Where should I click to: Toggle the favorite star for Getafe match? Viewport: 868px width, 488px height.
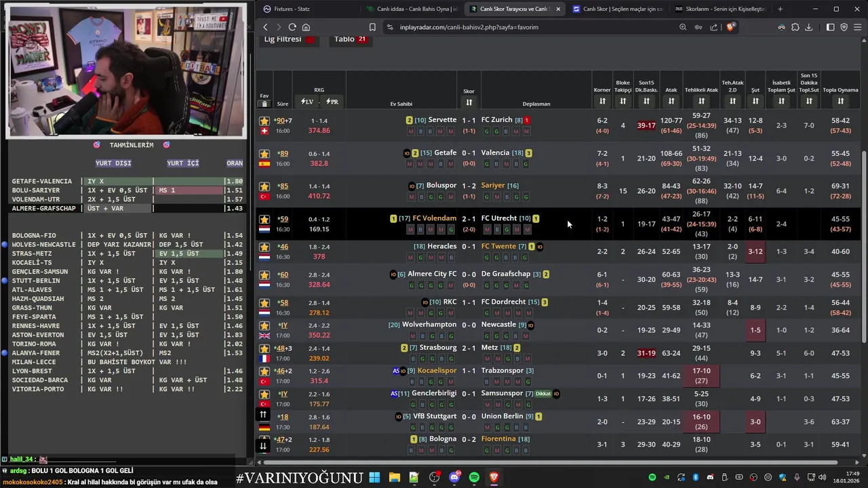[x=264, y=154]
